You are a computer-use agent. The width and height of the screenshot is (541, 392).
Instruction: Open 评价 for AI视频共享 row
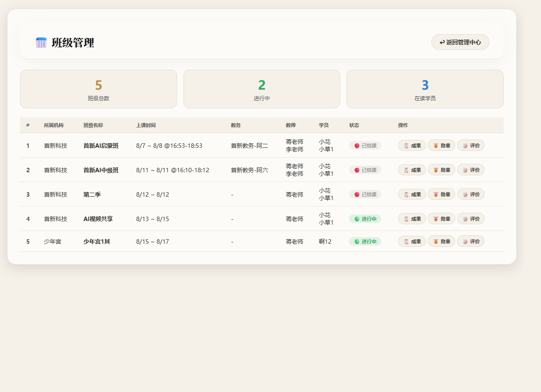[471, 219]
